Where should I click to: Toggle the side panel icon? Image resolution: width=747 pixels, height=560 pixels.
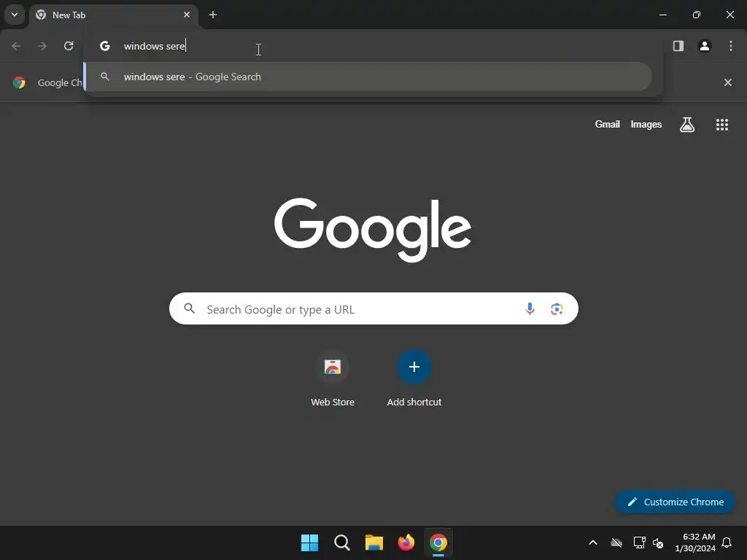[678, 46]
